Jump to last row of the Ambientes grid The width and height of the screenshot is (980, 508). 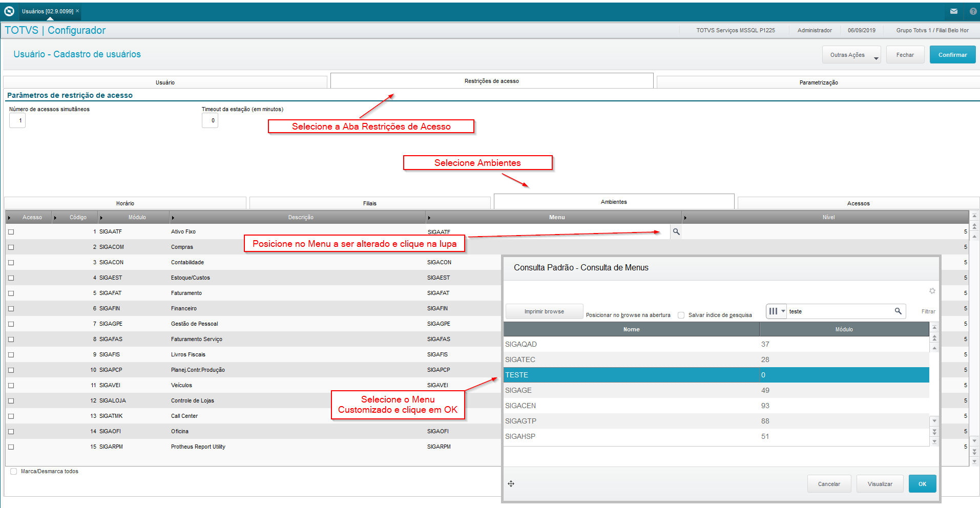point(974,461)
